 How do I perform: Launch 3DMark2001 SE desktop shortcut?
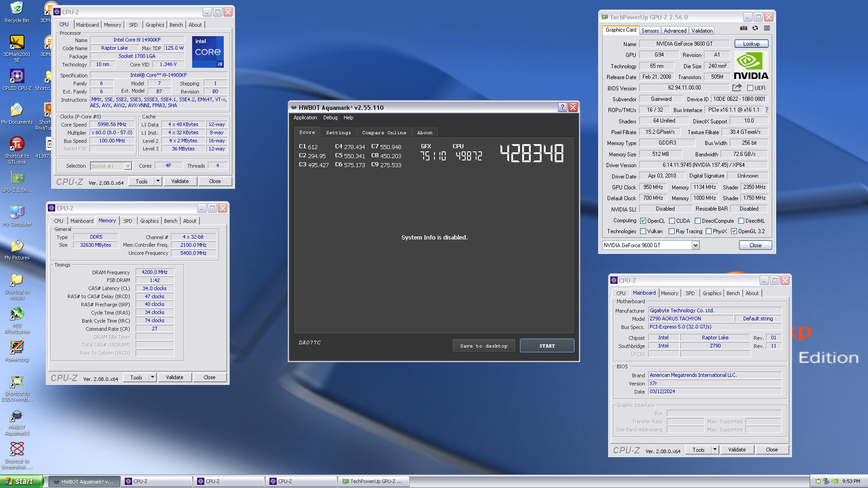click(17, 48)
